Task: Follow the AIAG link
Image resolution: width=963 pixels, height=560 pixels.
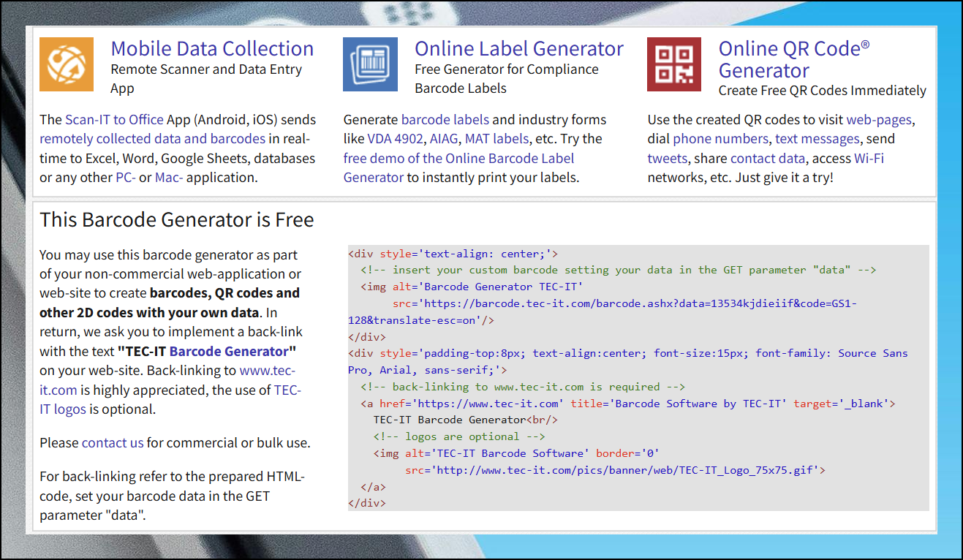Action: 445,139
